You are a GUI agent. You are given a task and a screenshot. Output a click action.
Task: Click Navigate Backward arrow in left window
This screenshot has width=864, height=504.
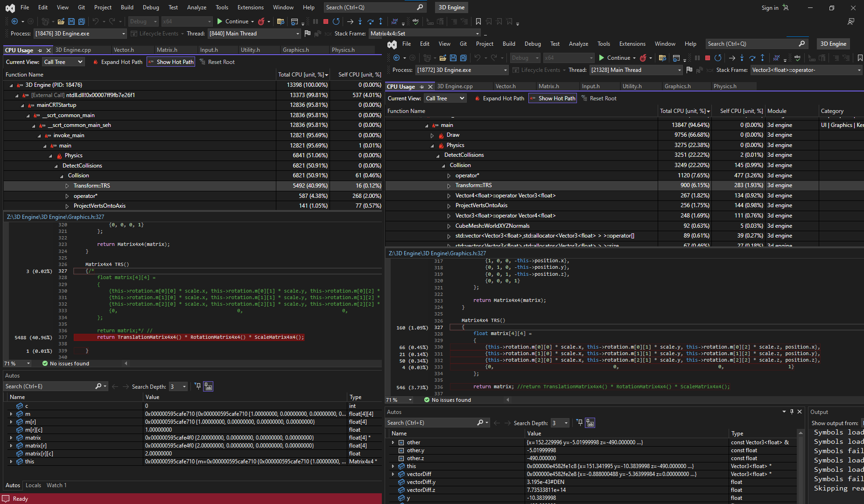pos(14,21)
